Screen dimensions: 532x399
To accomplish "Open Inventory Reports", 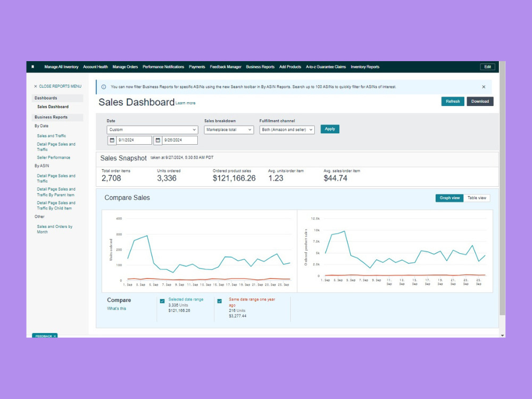I will click(365, 67).
